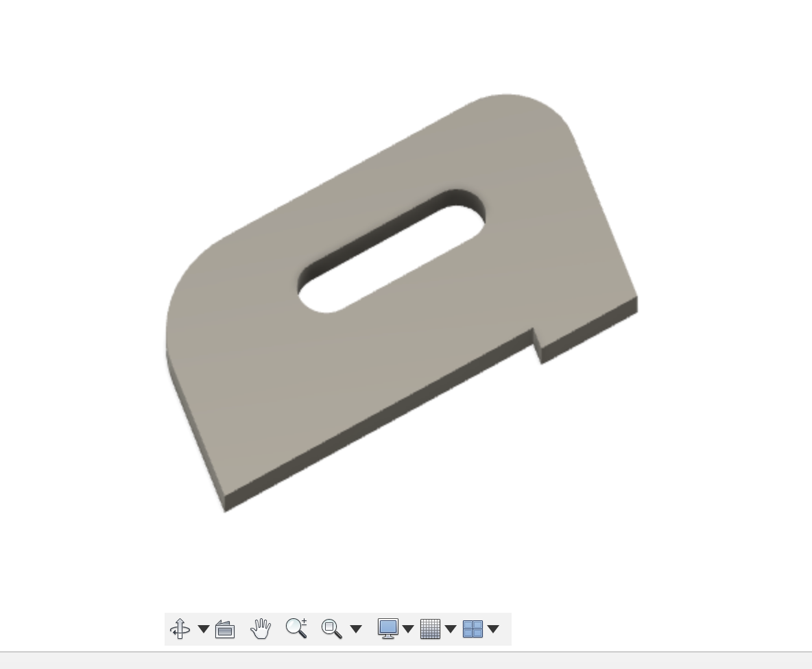Image resolution: width=812 pixels, height=669 pixels.
Task: Select the Zoom magnifier tool
Action: 296,628
